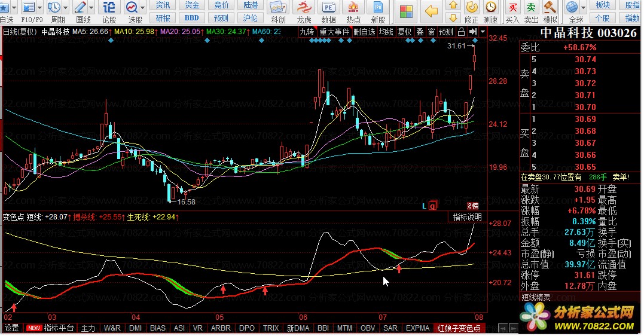Click the 资讯 news button

[x=163, y=5]
